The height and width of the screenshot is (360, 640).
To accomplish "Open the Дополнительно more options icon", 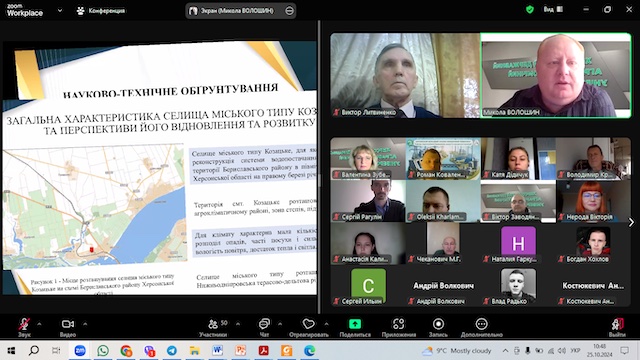I will point(481,324).
